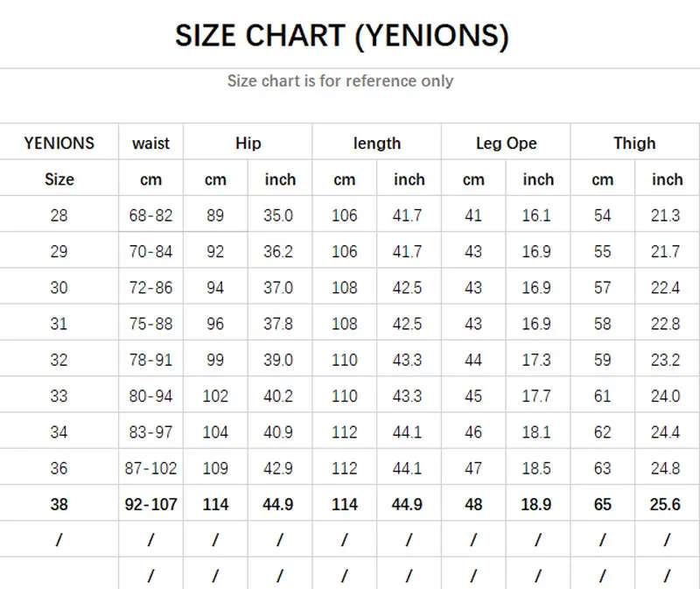Click the SIZE CHART (YENIONS) title
Viewport: 700px width, 589px height.
pyautogui.click(x=342, y=36)
